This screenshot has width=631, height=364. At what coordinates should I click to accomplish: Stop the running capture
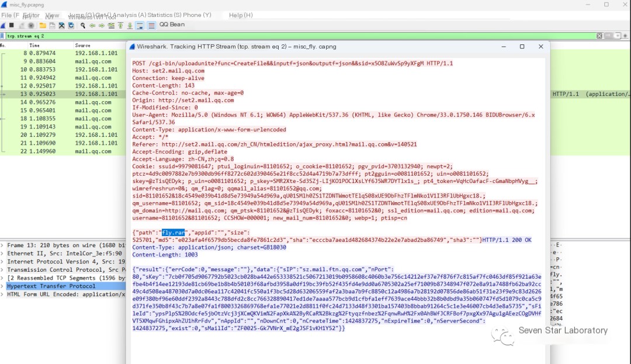(x=11, y=25)
